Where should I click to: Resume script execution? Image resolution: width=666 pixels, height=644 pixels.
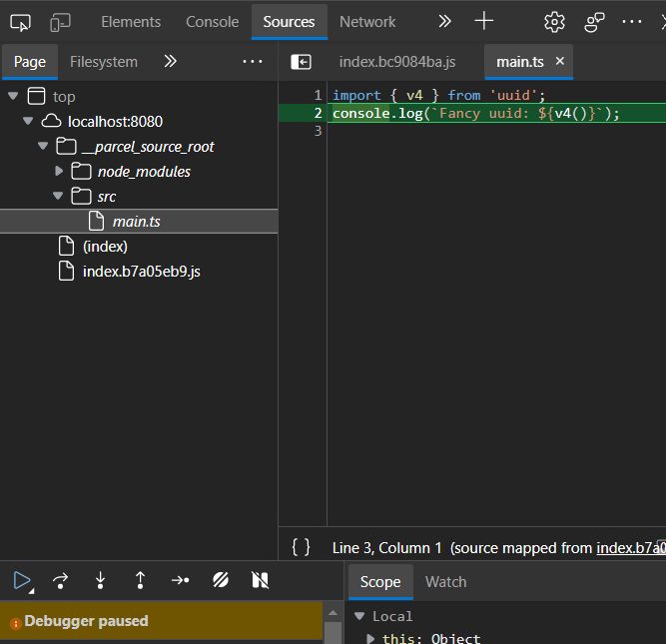tap(22, 580)
